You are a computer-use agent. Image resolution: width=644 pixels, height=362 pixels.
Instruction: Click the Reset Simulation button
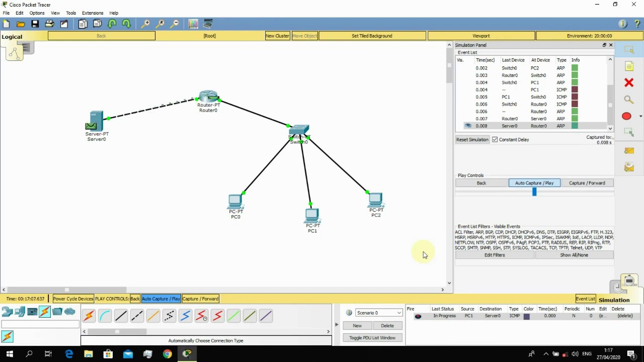coord(472,140)
